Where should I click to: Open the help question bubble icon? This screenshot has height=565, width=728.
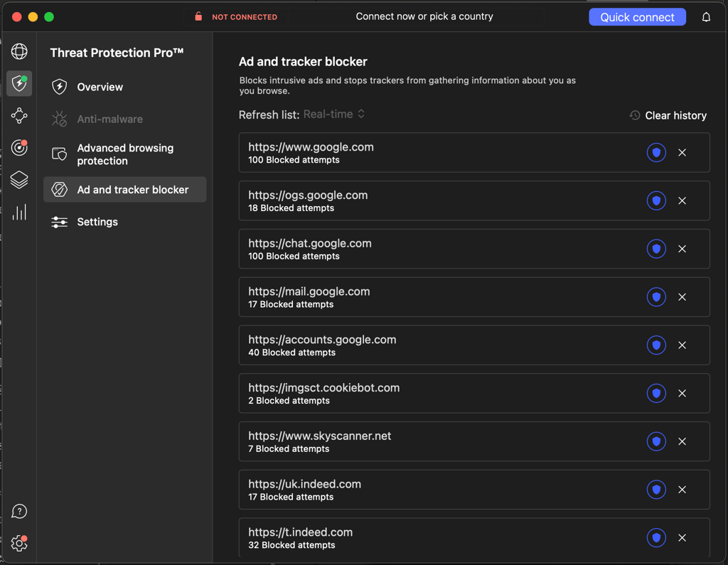[x=19, y=511]
